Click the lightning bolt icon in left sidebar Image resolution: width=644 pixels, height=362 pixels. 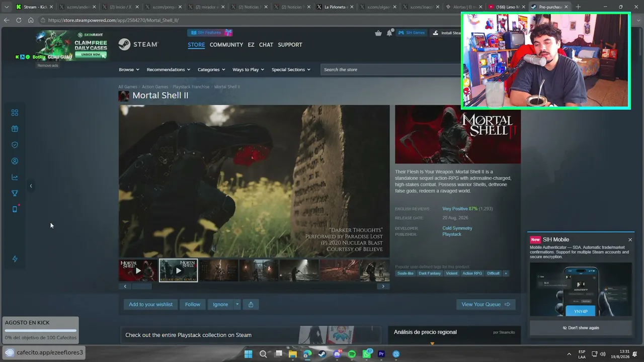pyautogui.click(x=15, y=259)
